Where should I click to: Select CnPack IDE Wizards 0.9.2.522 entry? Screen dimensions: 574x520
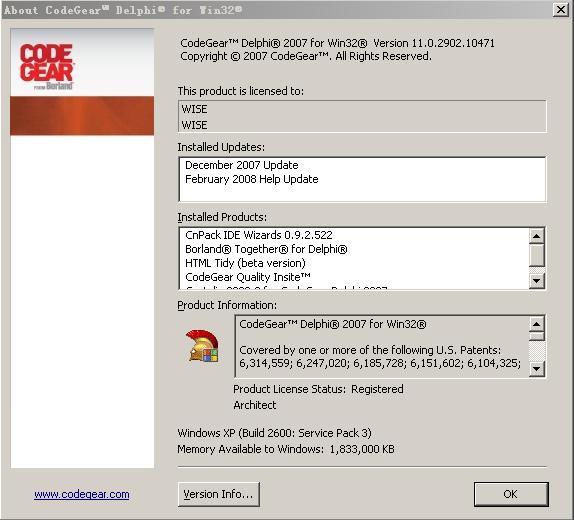coord(259,235)
